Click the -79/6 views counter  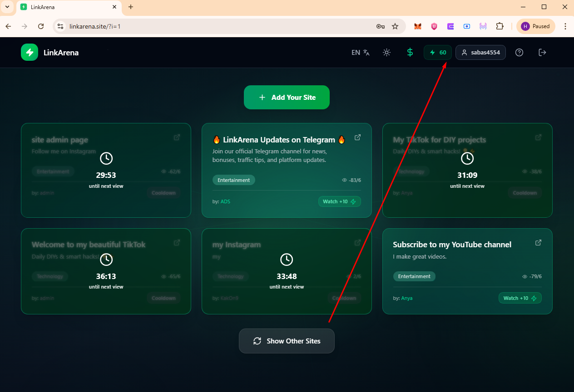[532, 276]
